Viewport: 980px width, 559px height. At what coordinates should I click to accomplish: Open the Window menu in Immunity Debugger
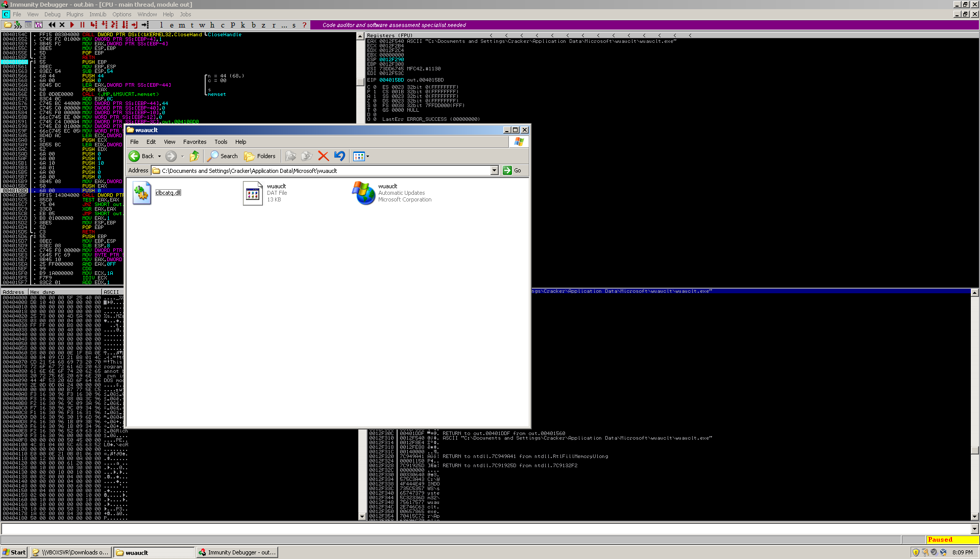[147, 14]
